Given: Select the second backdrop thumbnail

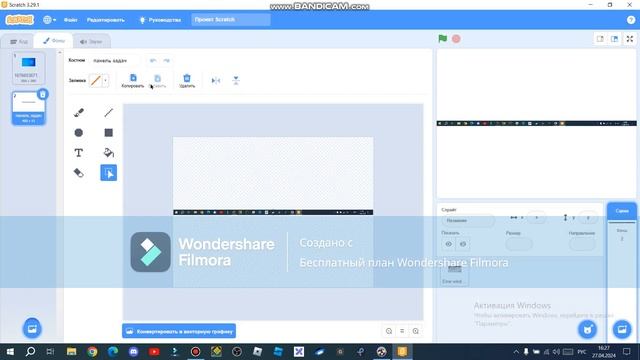Looking at the screenshot, I should coord(28,108).
